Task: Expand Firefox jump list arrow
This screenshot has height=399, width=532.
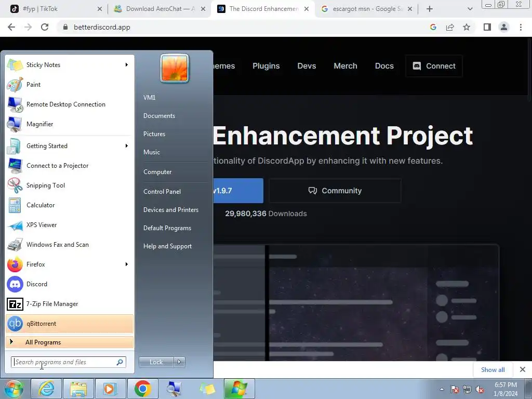Action: point(127,264)
